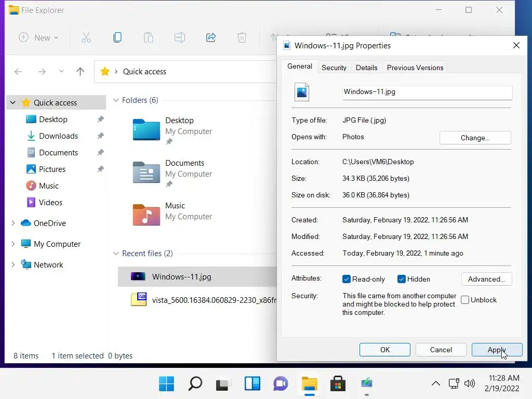Click the Quick access star in address bar
The width and height of the screenshot is (532, 399).
[x=105, y=71]
